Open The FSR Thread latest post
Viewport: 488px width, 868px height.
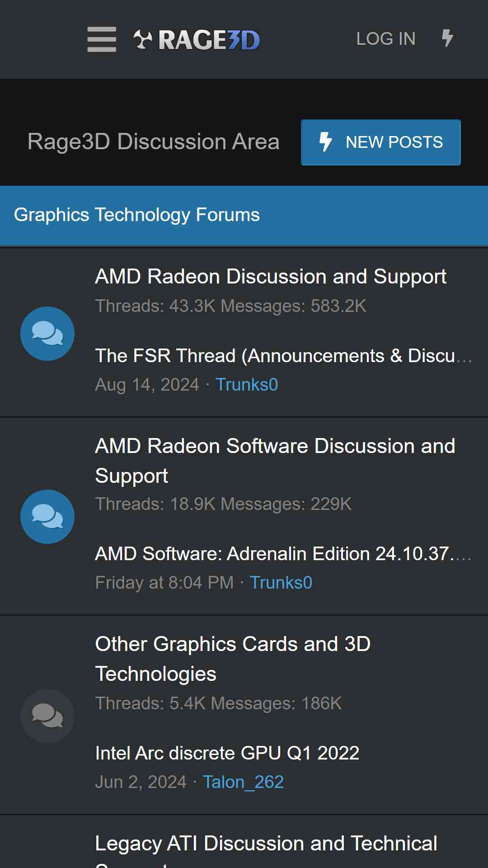click(284, 356)
